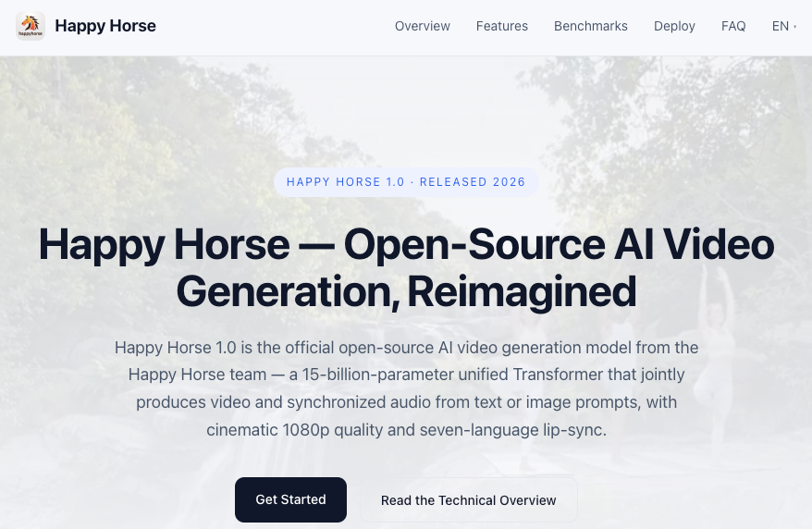Open the Benchmarks nav item
Screen dimensions: 812x529
tap(590, 26)
